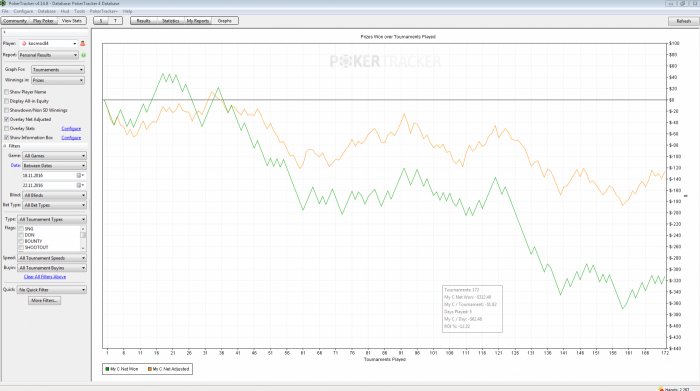Click the orange My C Net Adjusted swatch
This screenshot has width=700, height=391.
pyautogui.click(x=150, y=369)
